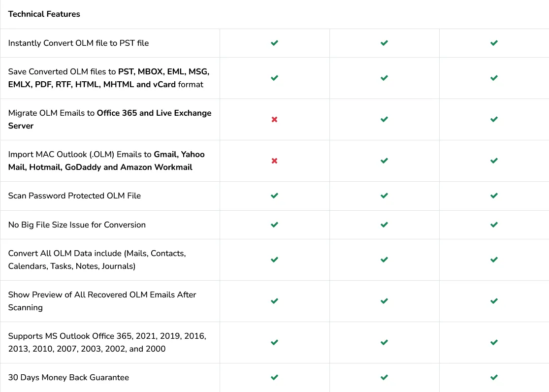This screenshot has width=549, height=392.
Task: Click middle-column checkmark for Scan Password Protected row
Action: tap(384, 196)
